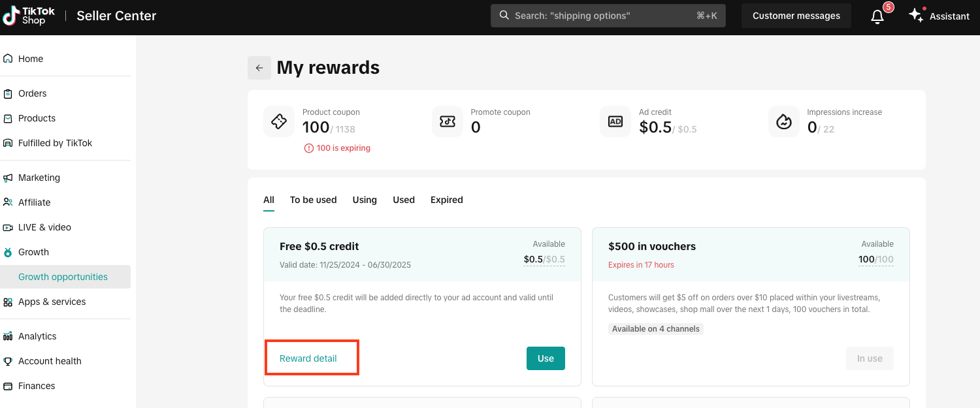Open the notifications bell icon
This screenshot has height=408, width=980.
pyautogui.click(x=877, y=16)
